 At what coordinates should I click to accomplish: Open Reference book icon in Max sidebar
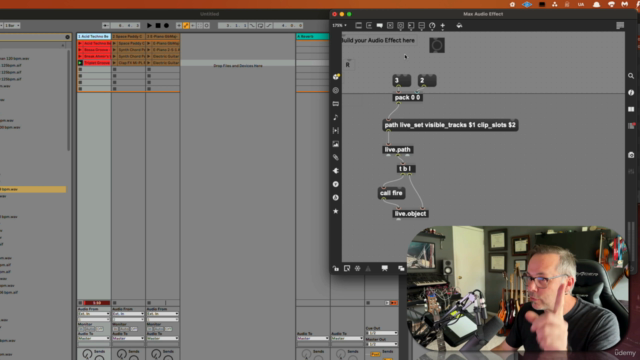click(x=631, y=109)
